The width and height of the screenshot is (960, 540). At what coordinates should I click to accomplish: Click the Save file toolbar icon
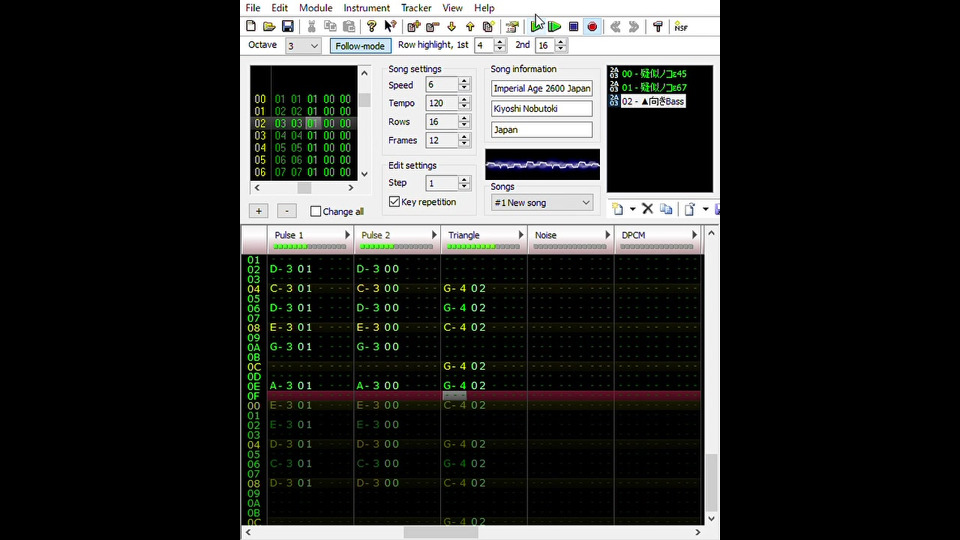(x=288, y=27)
